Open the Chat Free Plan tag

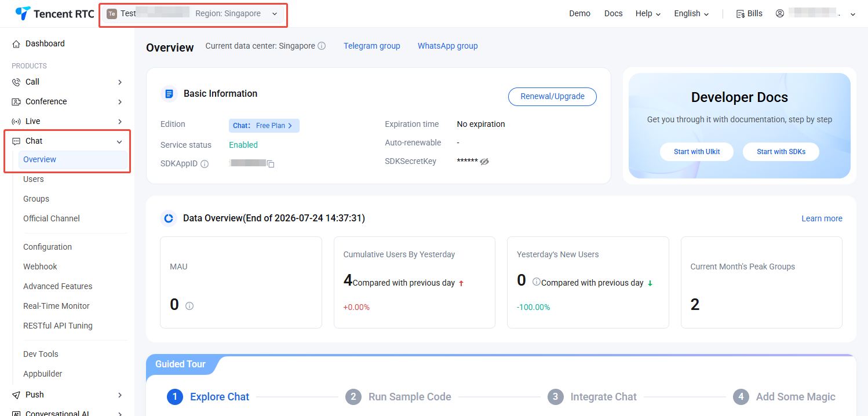(x=264, y=126)
